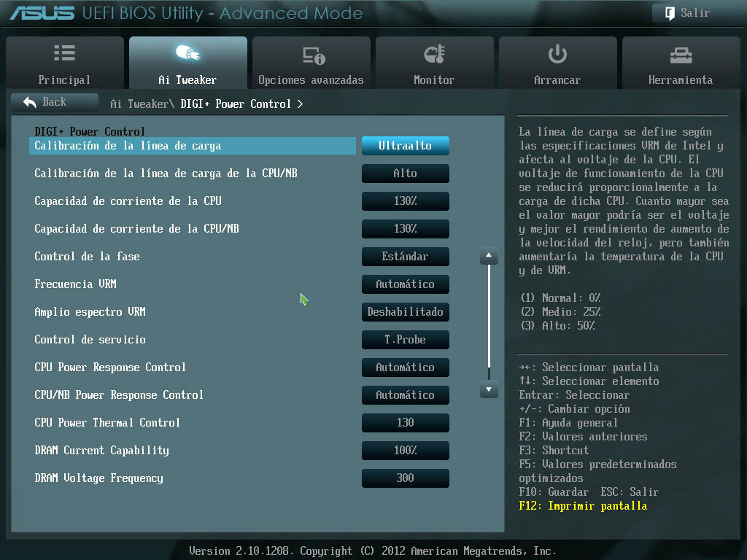Select Capacidad de corriente de la CPU label
This screenshot has height=560, width=747.
pyautogui.click(x=128, y=201)
